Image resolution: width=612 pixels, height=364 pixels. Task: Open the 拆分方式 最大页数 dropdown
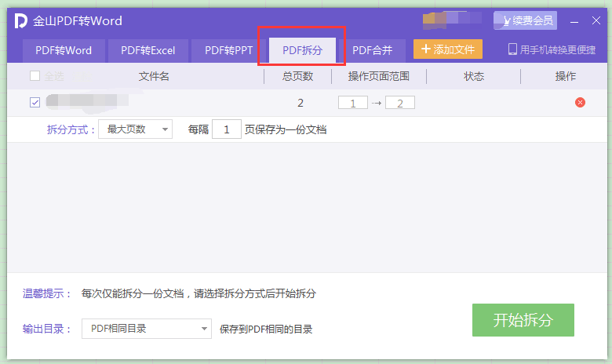[x=135, y=129]
